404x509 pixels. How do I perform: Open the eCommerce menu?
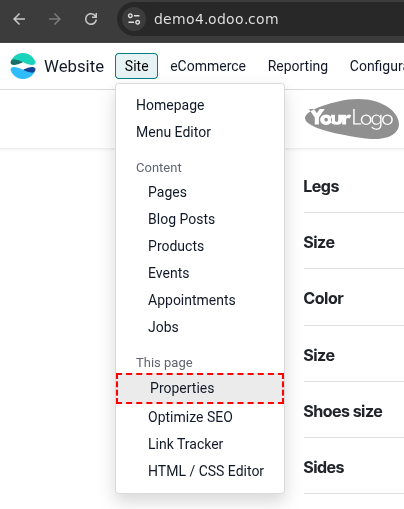click(208, 66)
